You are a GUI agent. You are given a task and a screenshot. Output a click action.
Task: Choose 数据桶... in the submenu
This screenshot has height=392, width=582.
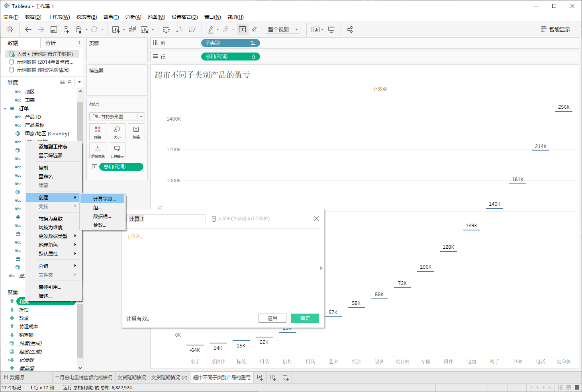[x=102, y=216]
